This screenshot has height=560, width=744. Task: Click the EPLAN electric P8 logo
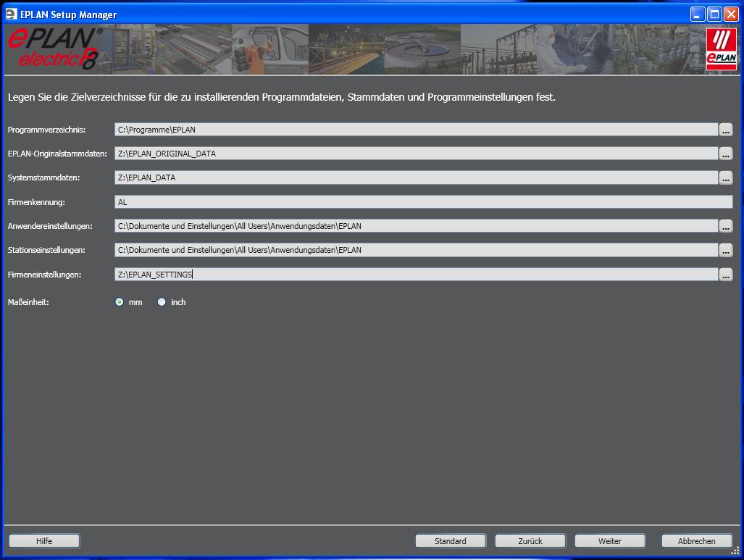[54, 49]
